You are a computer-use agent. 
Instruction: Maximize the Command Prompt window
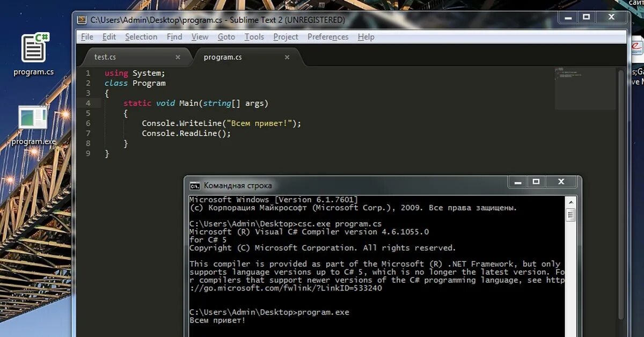click(536, 182)
